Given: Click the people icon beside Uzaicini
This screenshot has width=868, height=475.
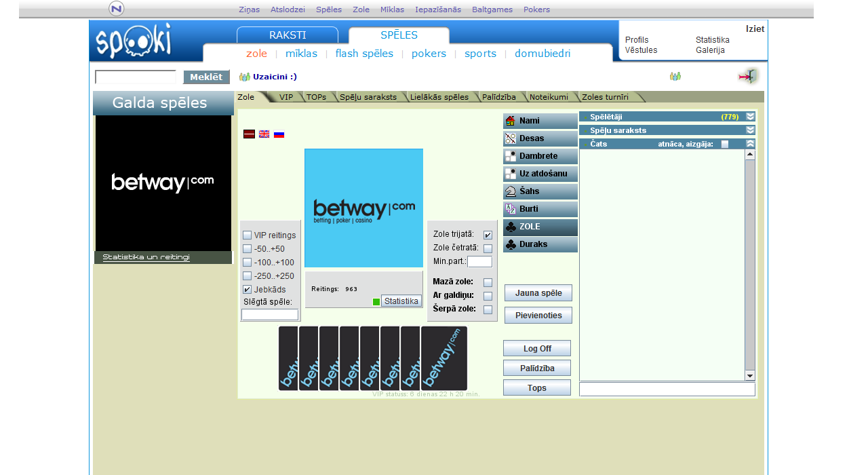Looking at the screenshot, I should pos(245,77).
